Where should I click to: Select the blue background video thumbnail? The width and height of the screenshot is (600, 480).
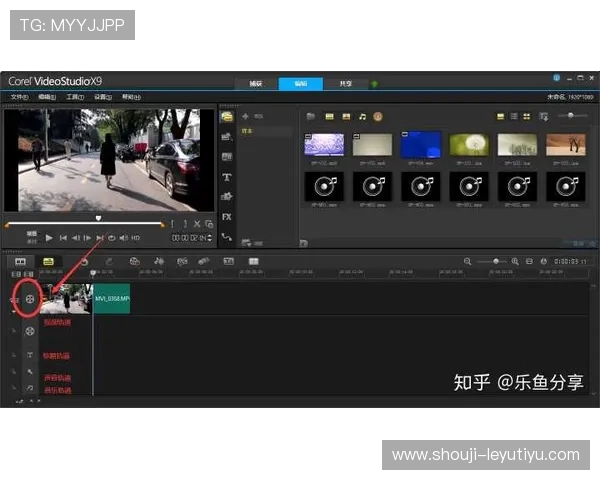421,144
